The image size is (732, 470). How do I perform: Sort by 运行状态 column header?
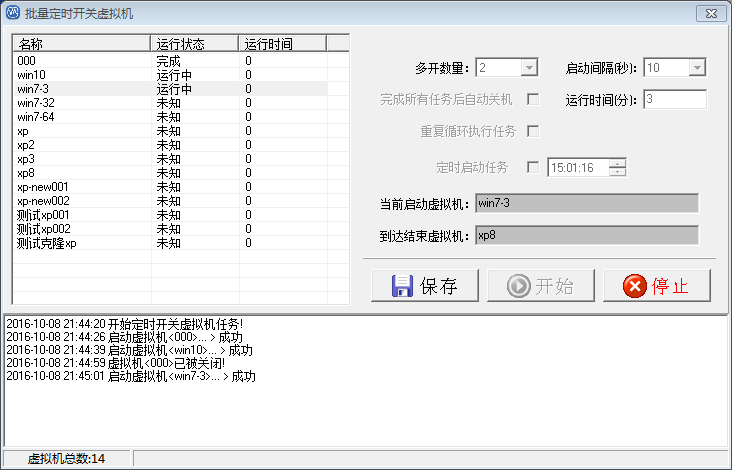pos(194,43)
